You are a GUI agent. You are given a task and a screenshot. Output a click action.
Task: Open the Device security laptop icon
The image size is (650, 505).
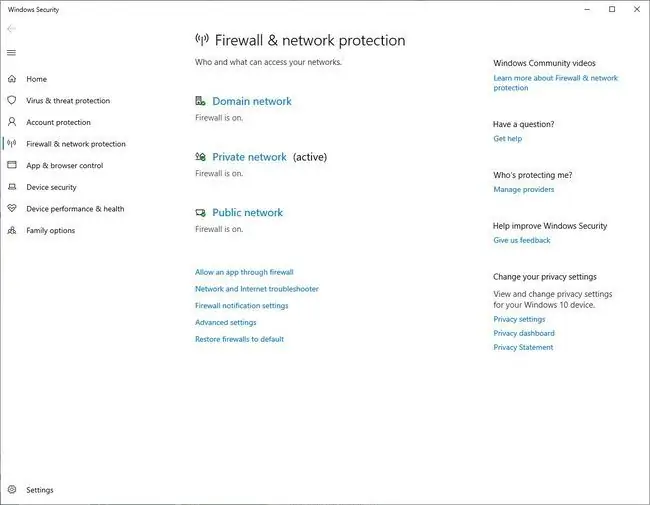12,187
